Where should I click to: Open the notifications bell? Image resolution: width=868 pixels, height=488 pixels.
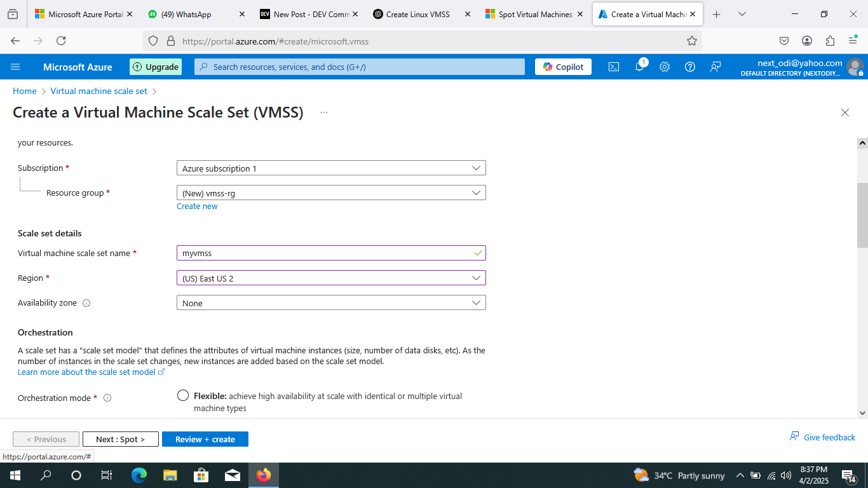click(x=640, y=67)
